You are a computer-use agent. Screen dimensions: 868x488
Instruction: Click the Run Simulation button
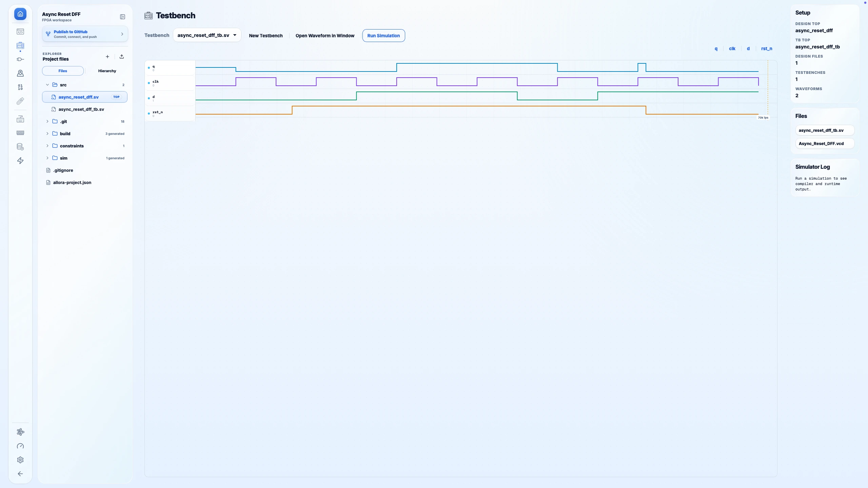pyautogui.click(x=383, y=36)
